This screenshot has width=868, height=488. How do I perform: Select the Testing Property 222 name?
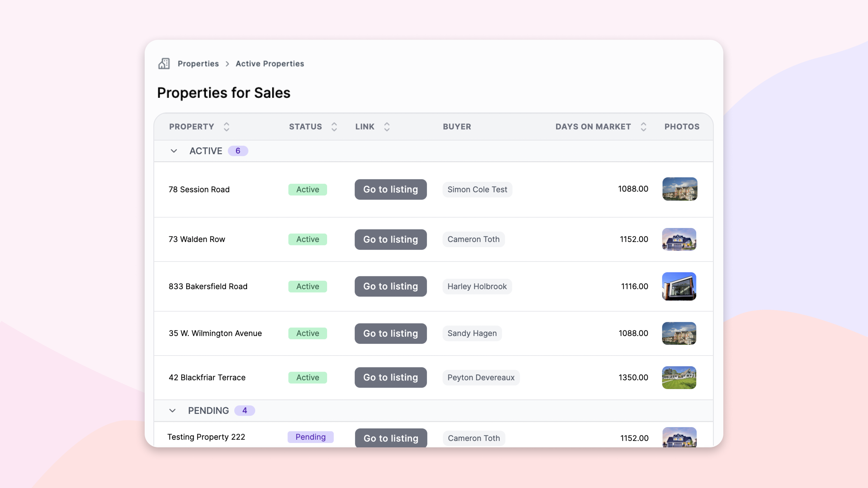tap(206, 437)
